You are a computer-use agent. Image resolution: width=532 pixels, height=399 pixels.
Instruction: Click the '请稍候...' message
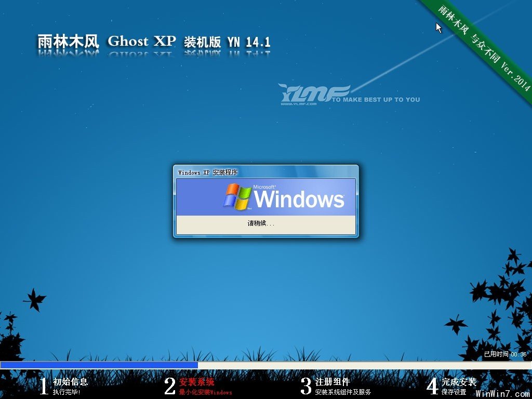pyautogui.click(x=261, y=223)
